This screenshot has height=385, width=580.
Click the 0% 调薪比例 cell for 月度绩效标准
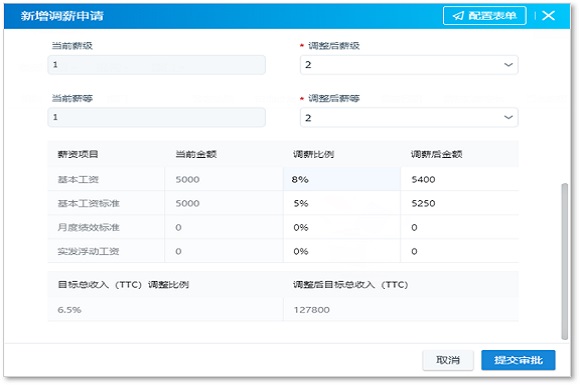(342, 227)
